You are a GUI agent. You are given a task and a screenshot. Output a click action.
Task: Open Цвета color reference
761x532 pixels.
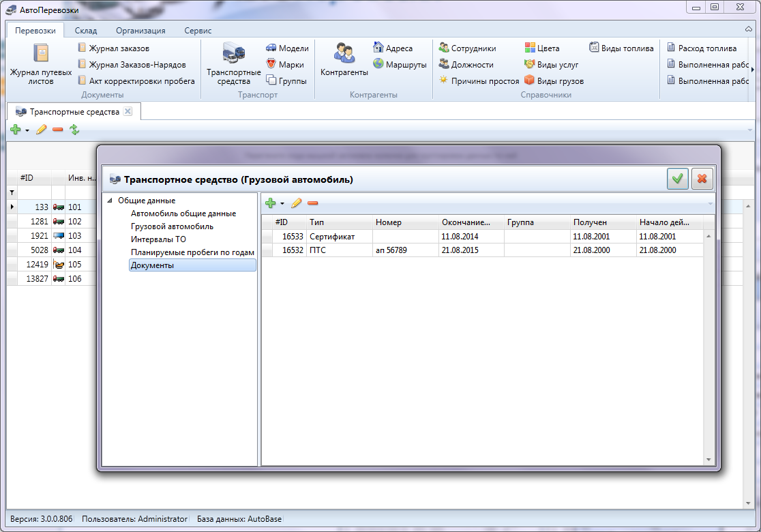coord(541,48)
